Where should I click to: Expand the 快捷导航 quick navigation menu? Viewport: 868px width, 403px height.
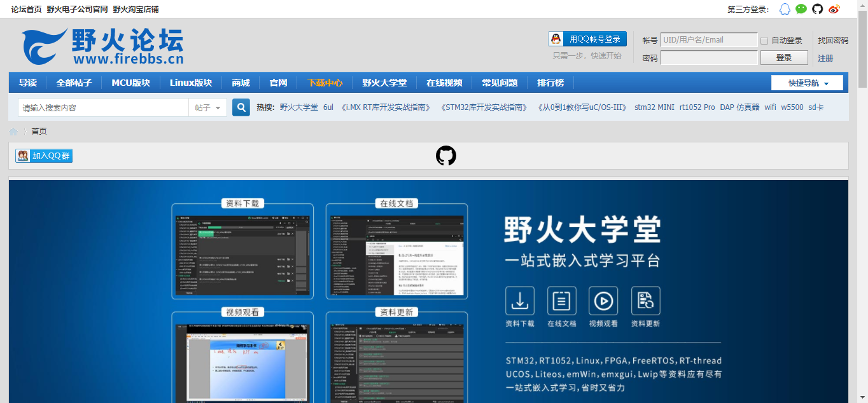pyautogui.click(x=806, y=82)
